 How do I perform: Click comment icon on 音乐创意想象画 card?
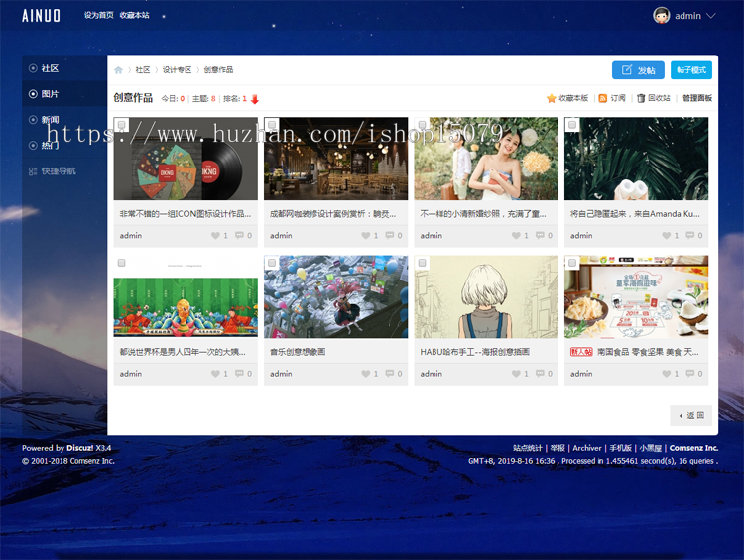coord(390,374)
